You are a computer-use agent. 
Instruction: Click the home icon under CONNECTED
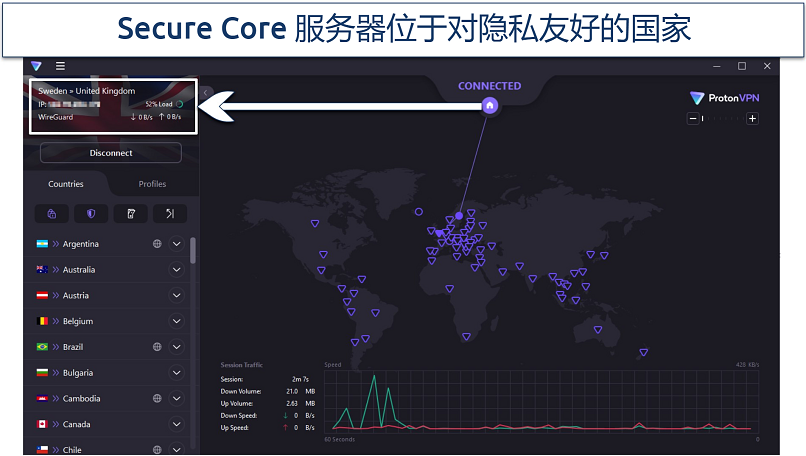[x=489, y=105]
